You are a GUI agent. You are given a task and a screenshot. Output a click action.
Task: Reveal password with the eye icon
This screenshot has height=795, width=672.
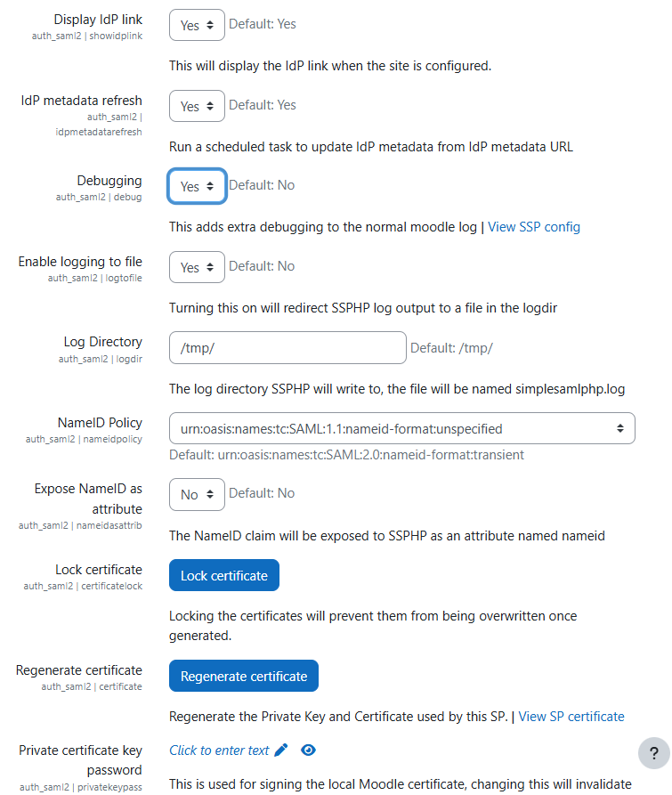pyautogui.click(x=308, y=750)
